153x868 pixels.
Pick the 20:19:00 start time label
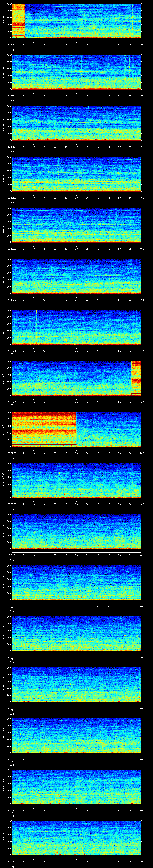click(x=12, y=300)
